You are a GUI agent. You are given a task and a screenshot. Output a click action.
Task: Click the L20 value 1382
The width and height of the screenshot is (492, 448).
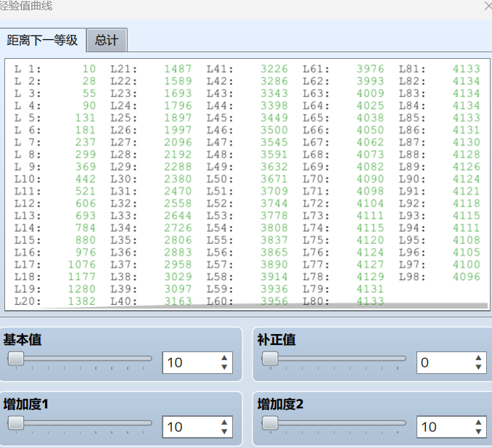pos(82,301)
